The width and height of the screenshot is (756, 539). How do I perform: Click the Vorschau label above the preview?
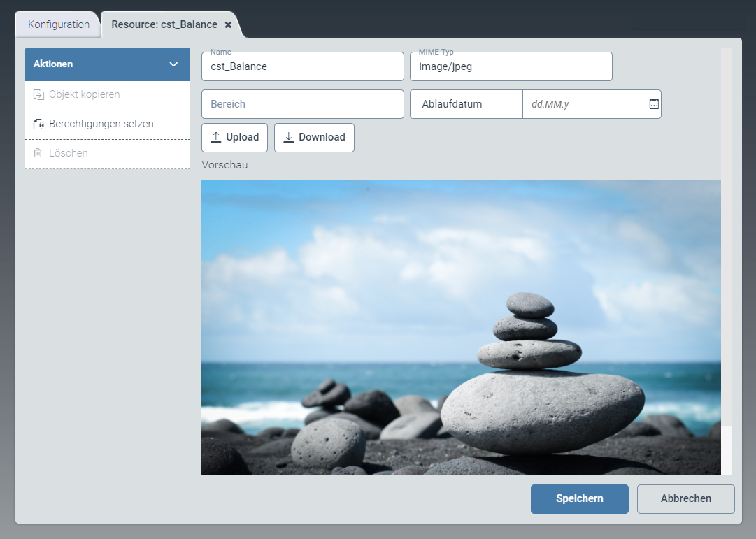coord(224,165)
